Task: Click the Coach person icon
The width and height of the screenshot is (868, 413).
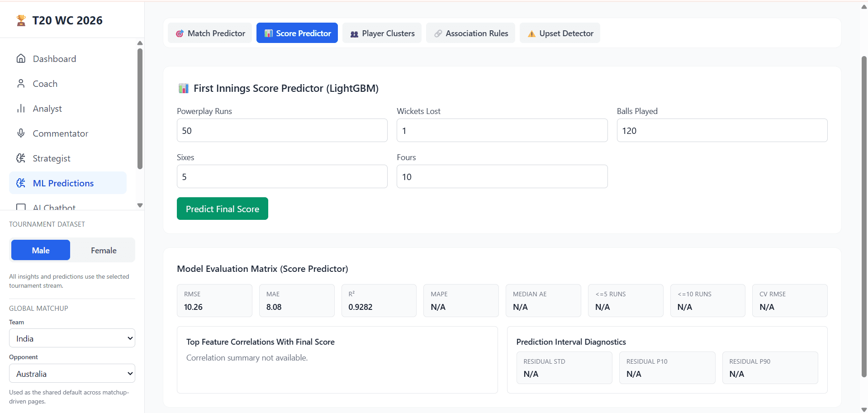Action: tap(21, 84)
